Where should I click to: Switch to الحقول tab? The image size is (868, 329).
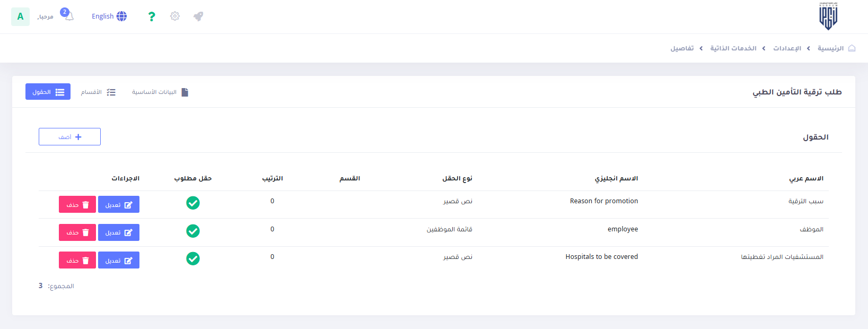tap(48, 92)
